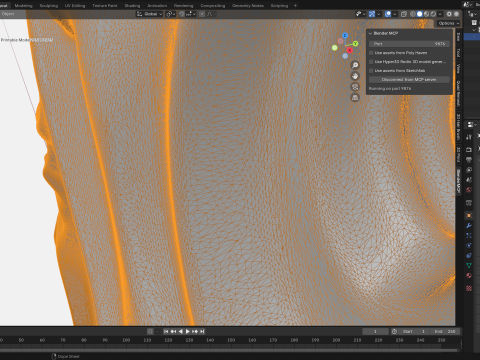Open the Modifiers wrench tab icon
The width and height of the screenshot is (480, 360).
[469, 226]
